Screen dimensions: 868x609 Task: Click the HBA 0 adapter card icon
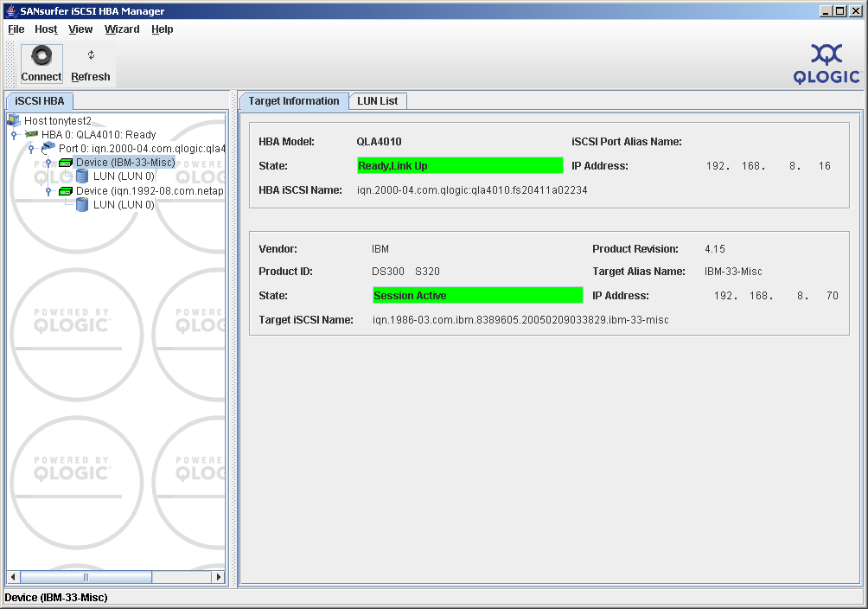31,134
